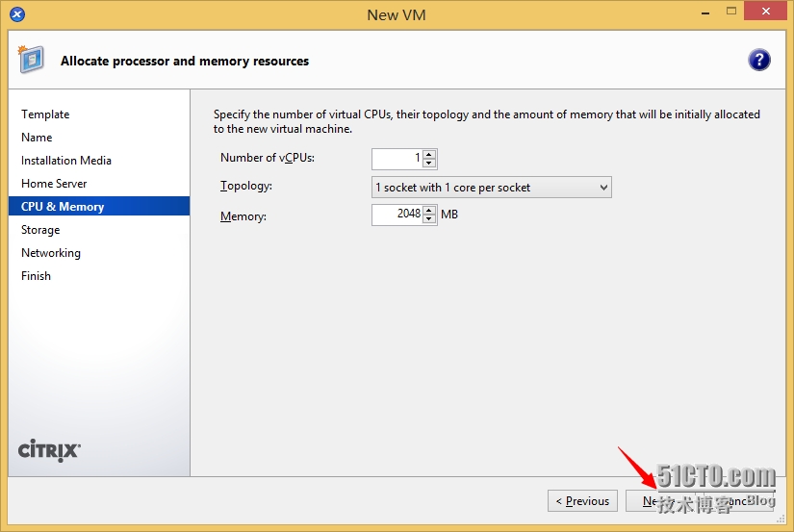Increase the number of vCPUs
The image size is (794, 532).
pyautogui.click(x=429, y=154)
